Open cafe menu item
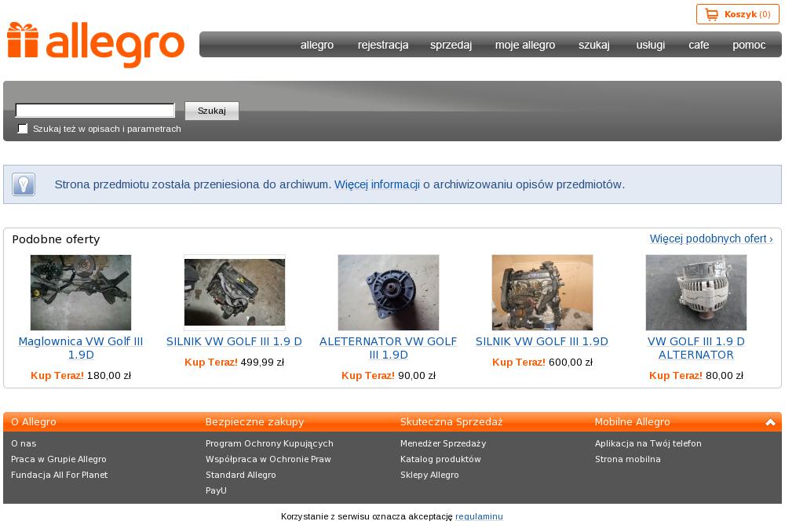This screenshot has width=785, height=532. [x=699, y=45]
